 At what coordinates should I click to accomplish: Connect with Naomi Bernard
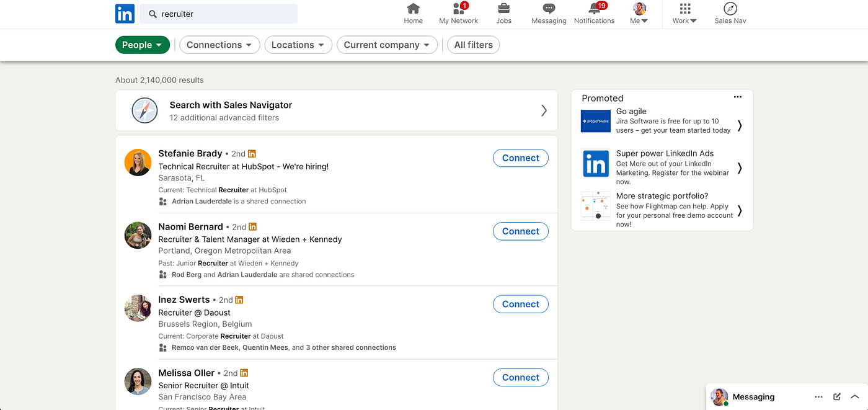pos(521,231)
